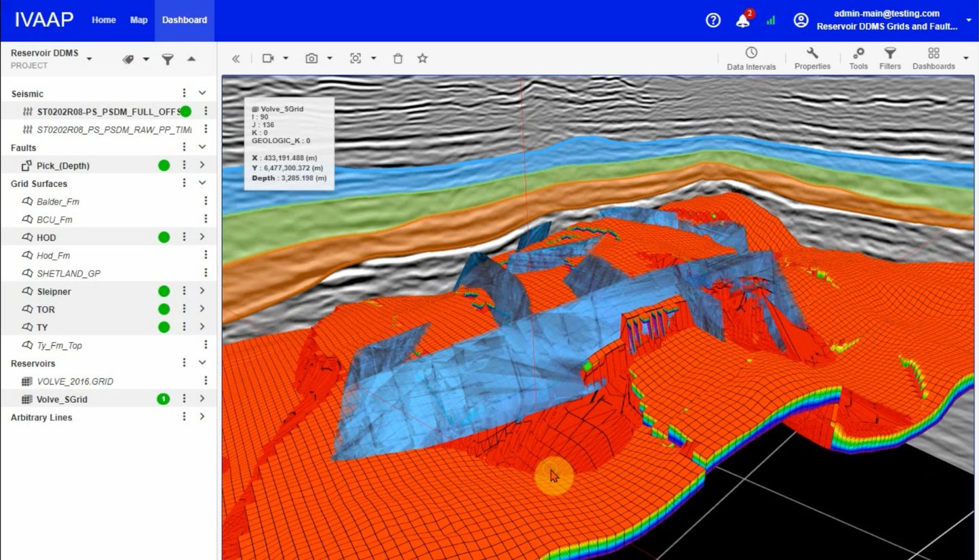979x560 pixels.
Task: Switch to the Map tab
Action: click(x=138, y=20)
